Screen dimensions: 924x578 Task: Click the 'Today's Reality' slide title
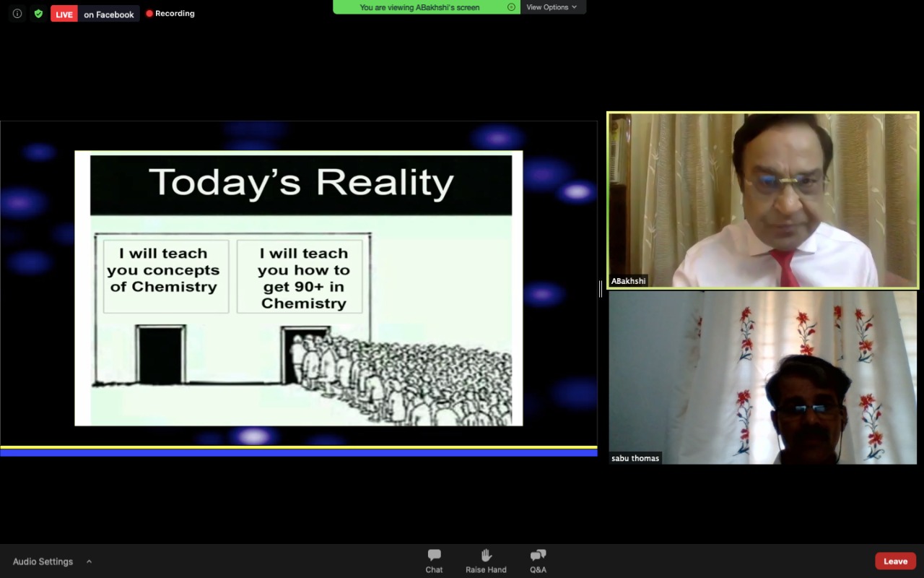pyautogui.click(x=301, y=184)
